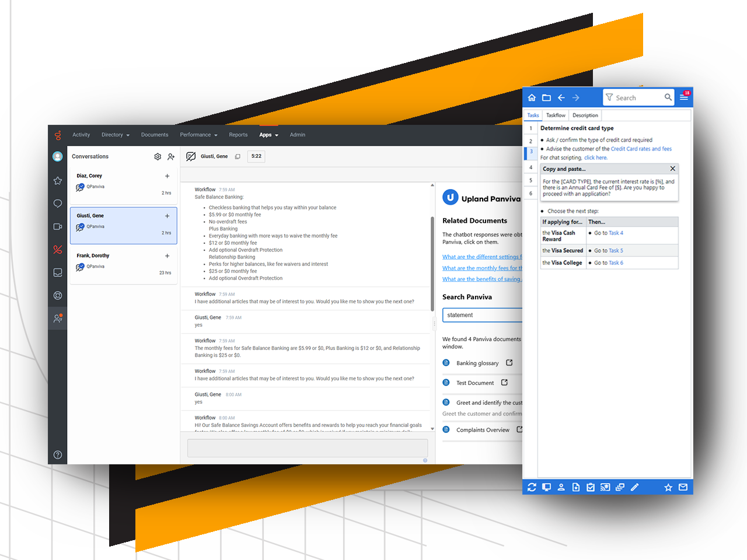Image resolution: width=747 pixels, height=560 pixels.
Task: Click the add participant icon
Action: (x=171, y=156)
